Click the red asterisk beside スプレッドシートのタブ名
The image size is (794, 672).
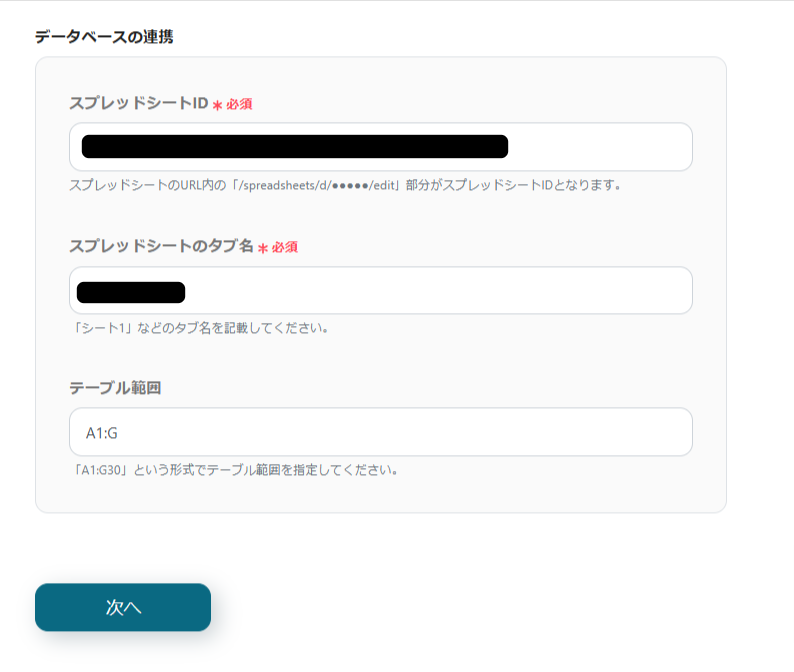(263, 247)
